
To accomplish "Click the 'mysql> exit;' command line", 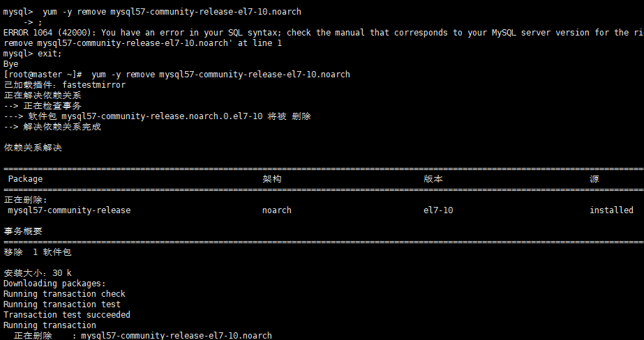I will click(33, 54).
